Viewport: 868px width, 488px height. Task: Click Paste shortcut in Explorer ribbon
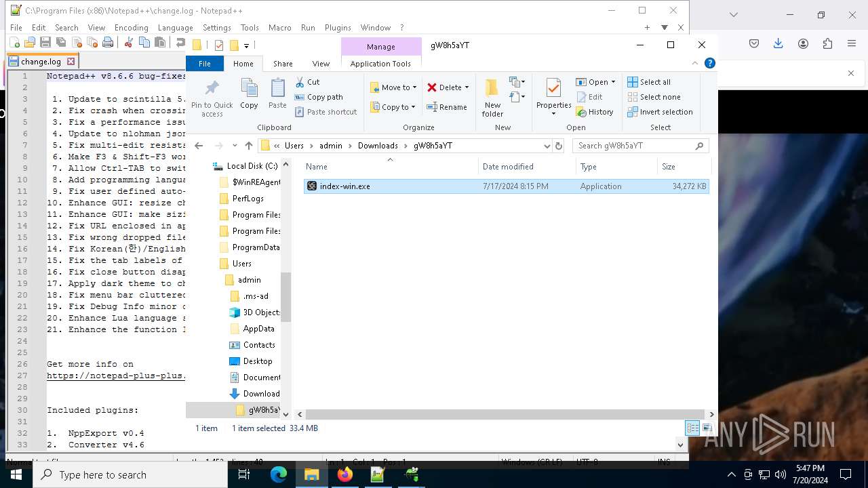(325, 112)
